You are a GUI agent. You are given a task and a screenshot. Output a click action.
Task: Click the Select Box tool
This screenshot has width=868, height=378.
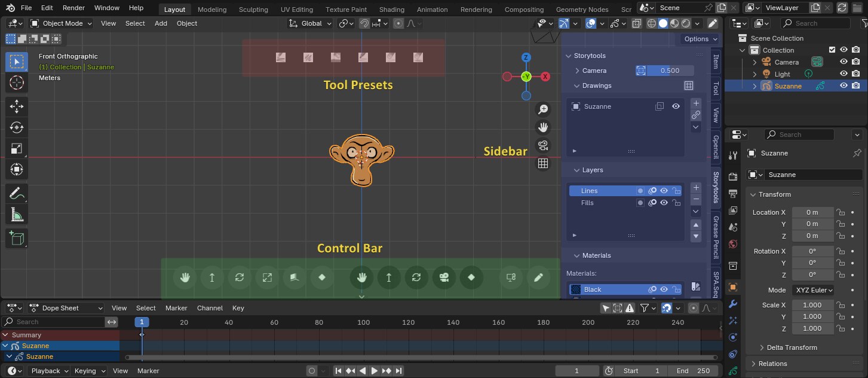click(17, 62)
